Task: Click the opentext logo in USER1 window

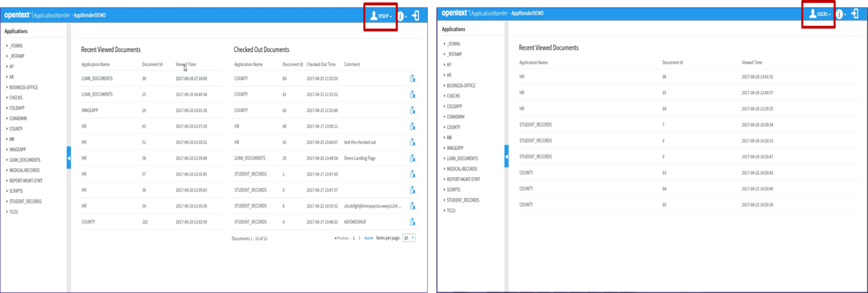Action: (x=455, y=13)
